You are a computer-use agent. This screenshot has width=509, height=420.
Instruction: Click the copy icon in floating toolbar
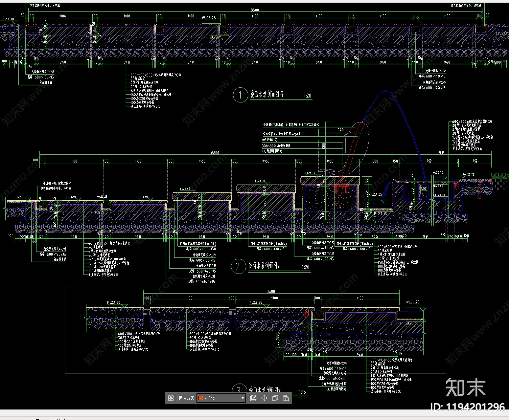(x=275, y=398)
